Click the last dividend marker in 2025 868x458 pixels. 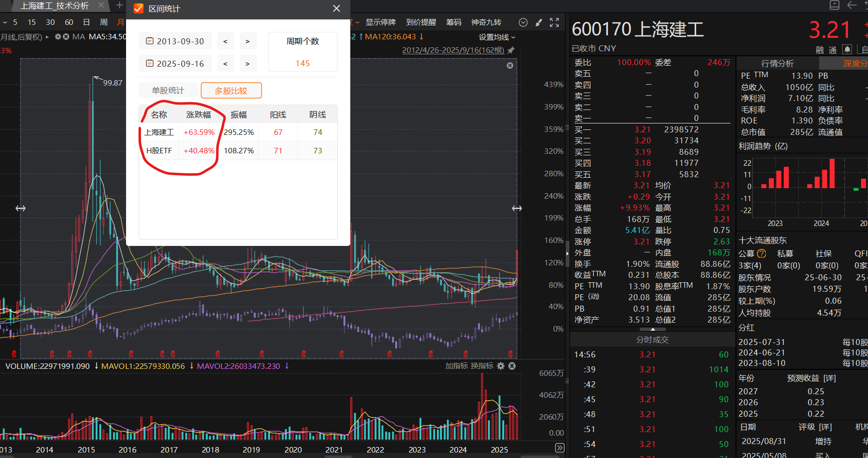point(510,354)
